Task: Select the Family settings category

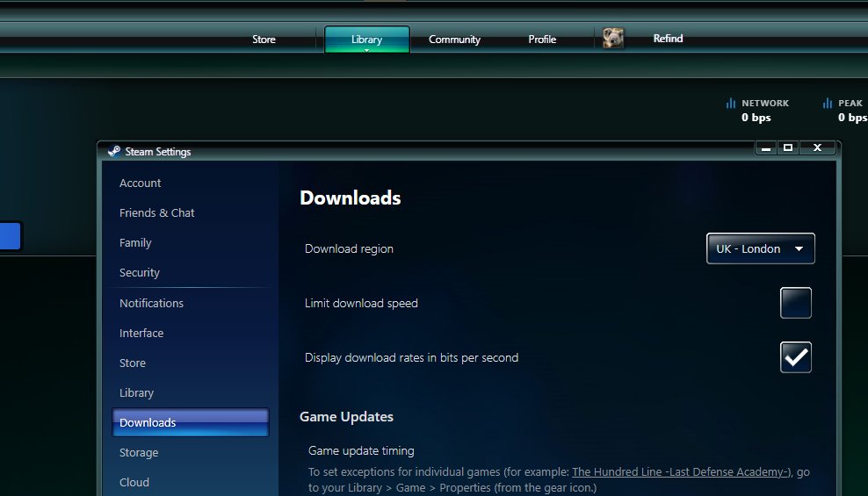Action: pos(135,243)
